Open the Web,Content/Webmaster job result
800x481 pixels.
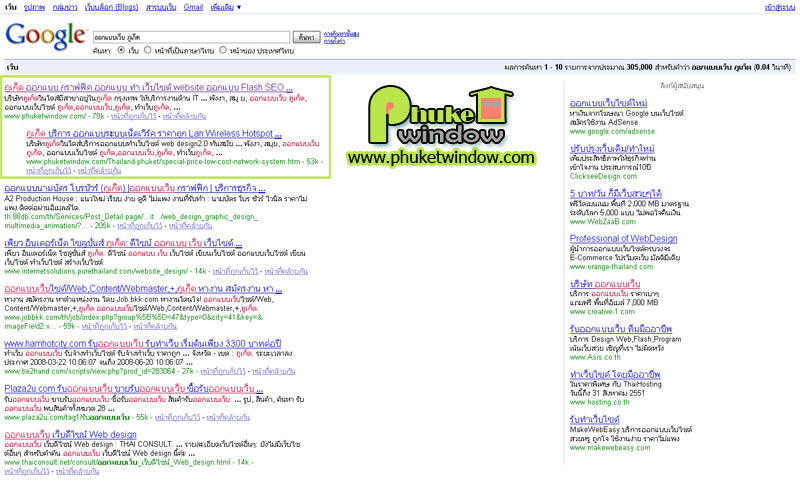[143, 289]
